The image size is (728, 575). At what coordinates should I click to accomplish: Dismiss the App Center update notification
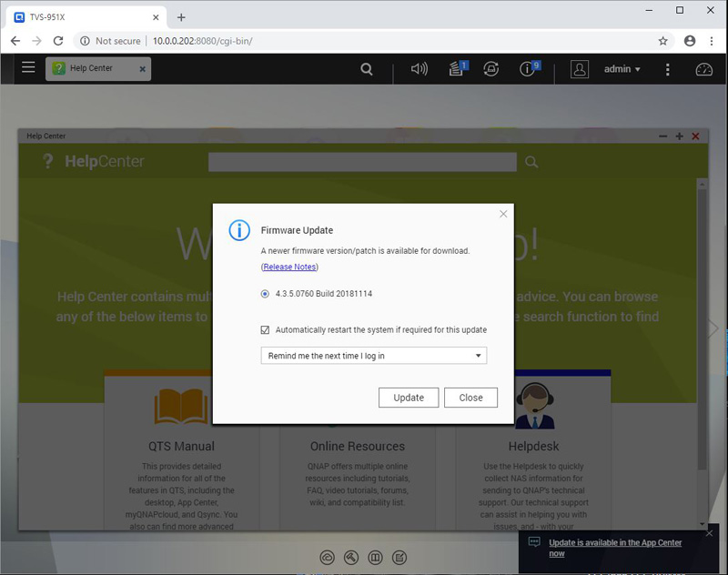pyautogui.click(x=709, y=534)
